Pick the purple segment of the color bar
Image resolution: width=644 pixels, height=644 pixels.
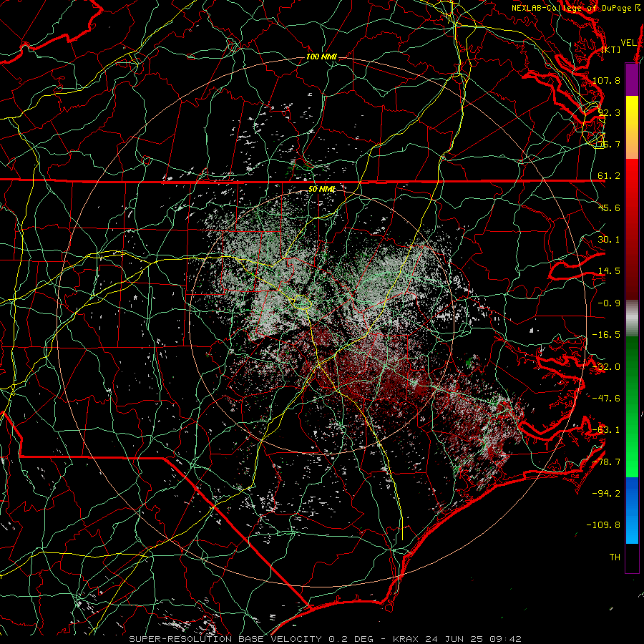point(632,79)
